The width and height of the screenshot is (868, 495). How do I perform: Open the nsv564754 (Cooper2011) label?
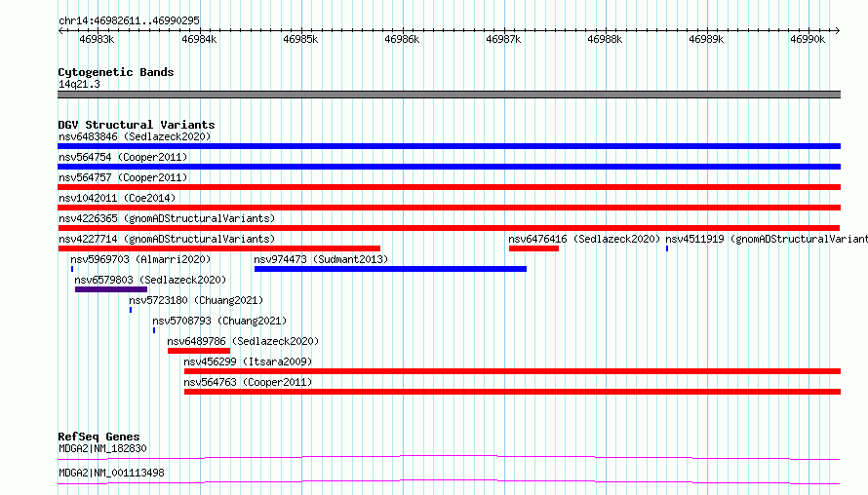tap(123, 157)
